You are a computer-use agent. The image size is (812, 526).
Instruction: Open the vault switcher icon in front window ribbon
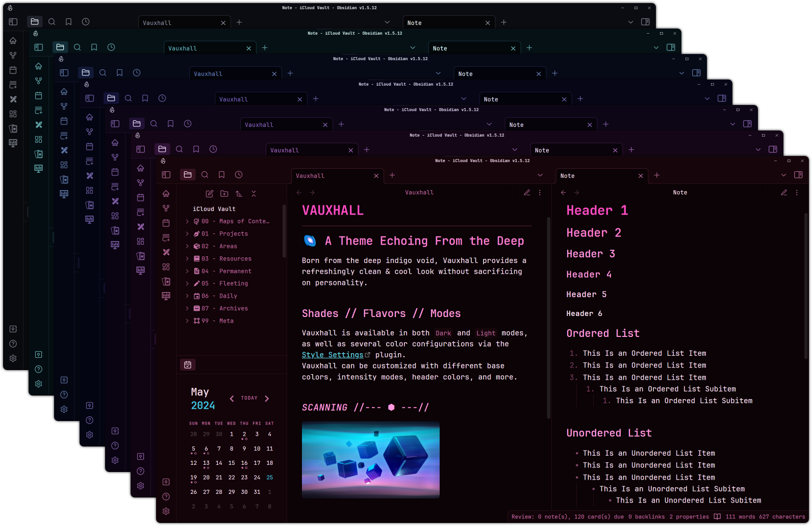pyautogui.click(x=166, y=482)
